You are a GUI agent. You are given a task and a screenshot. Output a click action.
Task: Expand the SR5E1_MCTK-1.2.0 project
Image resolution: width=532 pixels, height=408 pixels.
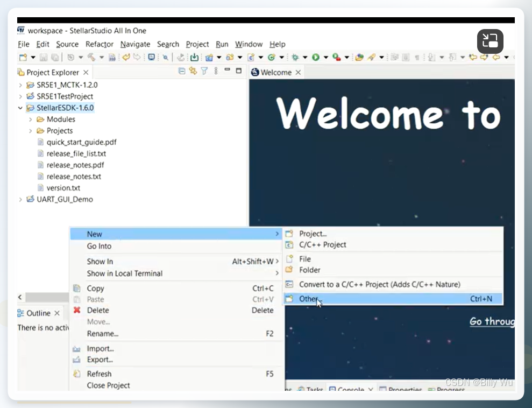pos(20,85)
